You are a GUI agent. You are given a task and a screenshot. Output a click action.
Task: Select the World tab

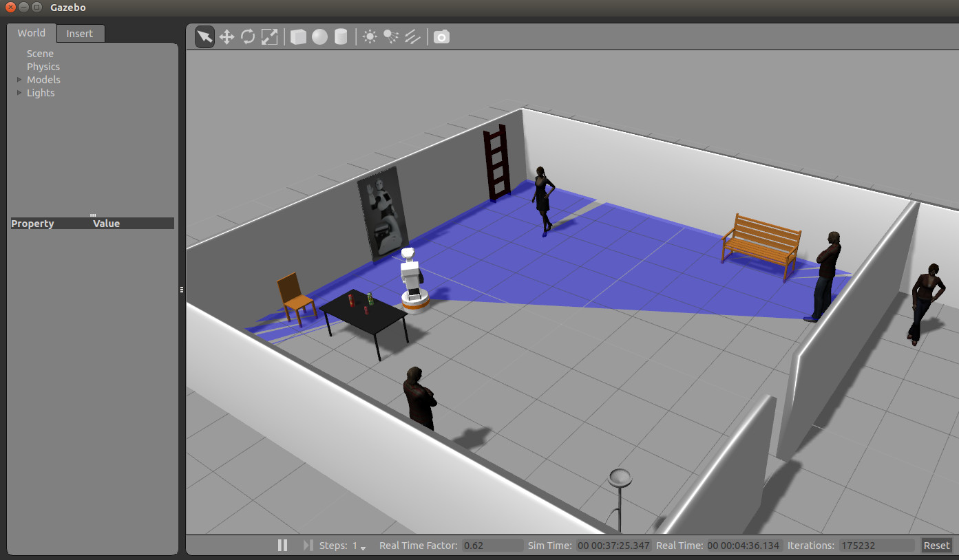pyautogui.click(x=32, y=33)
